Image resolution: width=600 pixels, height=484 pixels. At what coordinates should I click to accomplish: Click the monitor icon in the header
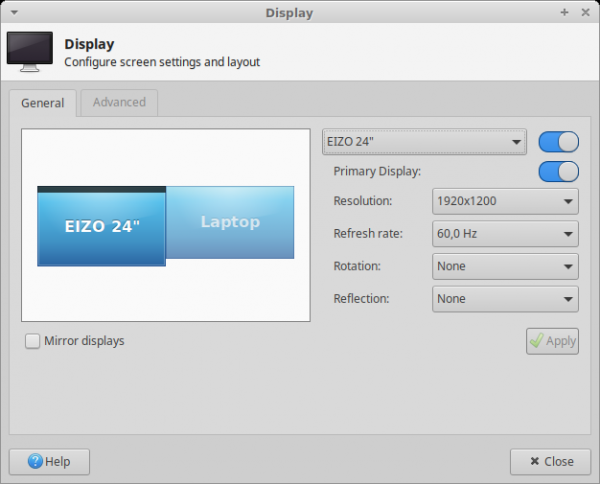(29, 52)
